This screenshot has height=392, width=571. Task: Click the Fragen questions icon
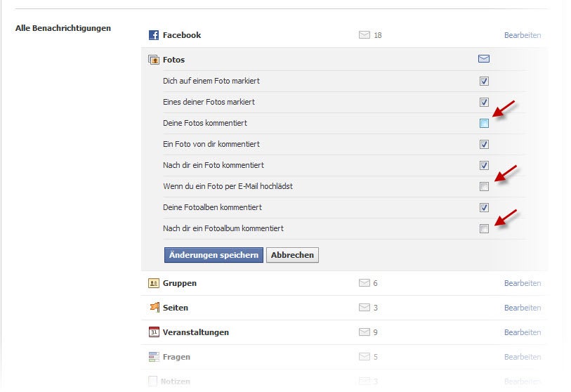(154, 357)
